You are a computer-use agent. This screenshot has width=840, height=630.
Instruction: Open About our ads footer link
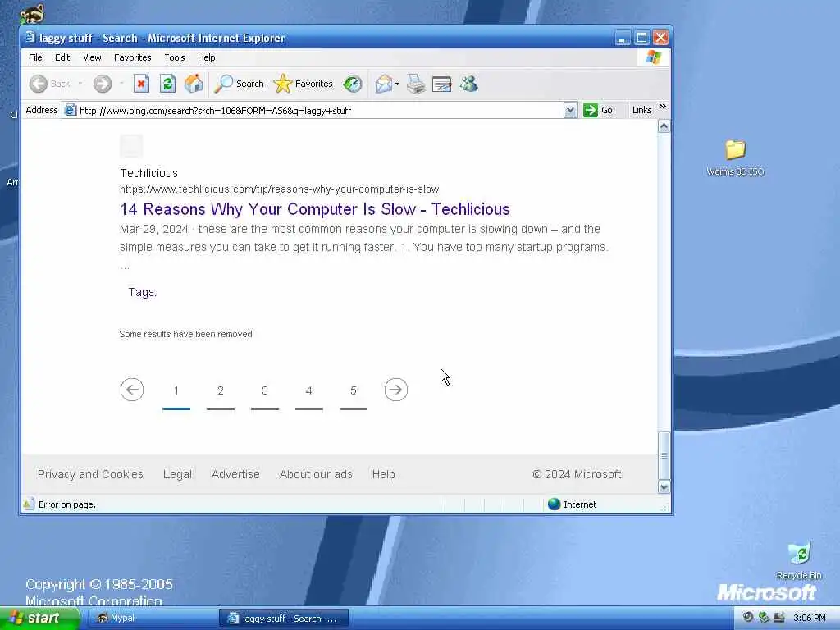click(x=316, y=474)
